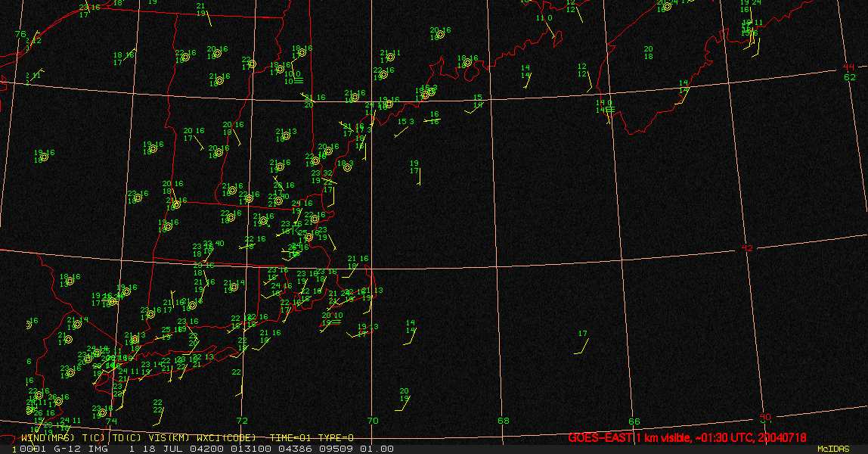
Task: Click the longitude label 76
Action: (x=20, y=34)
